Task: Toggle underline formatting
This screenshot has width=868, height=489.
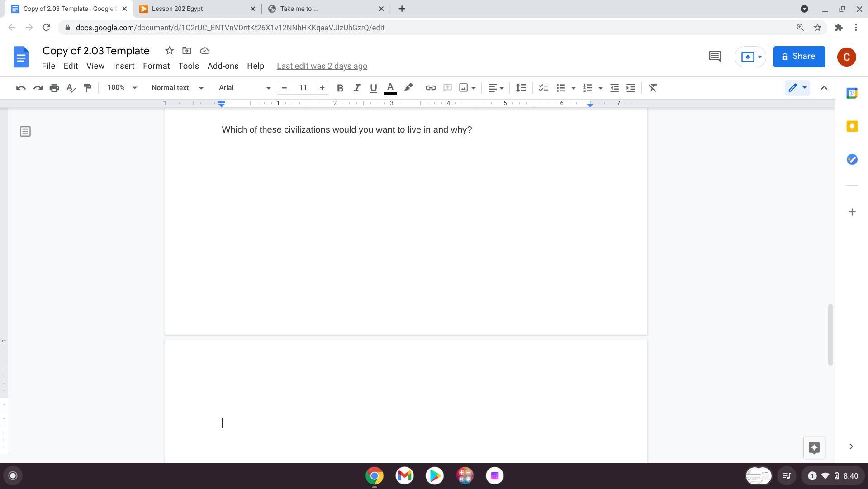Action: pos(373,88)
